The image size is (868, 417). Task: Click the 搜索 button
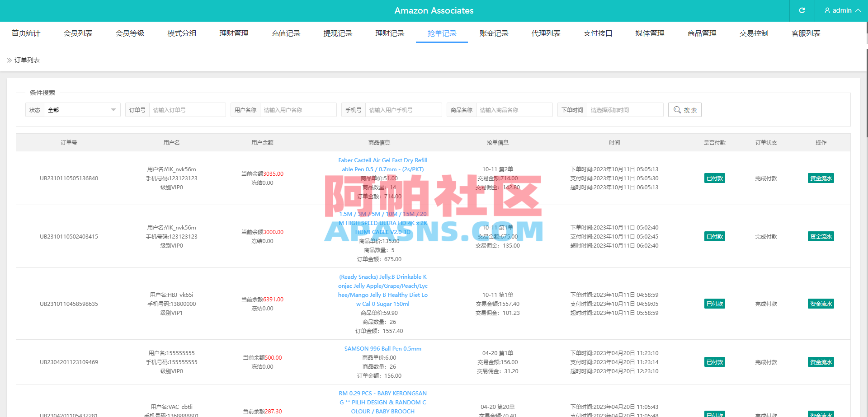point(684,109)
